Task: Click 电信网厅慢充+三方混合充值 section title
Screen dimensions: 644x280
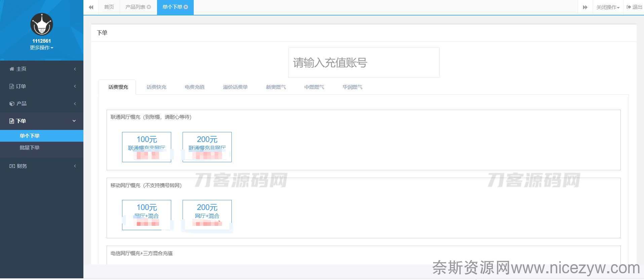Action: point(142,253)
